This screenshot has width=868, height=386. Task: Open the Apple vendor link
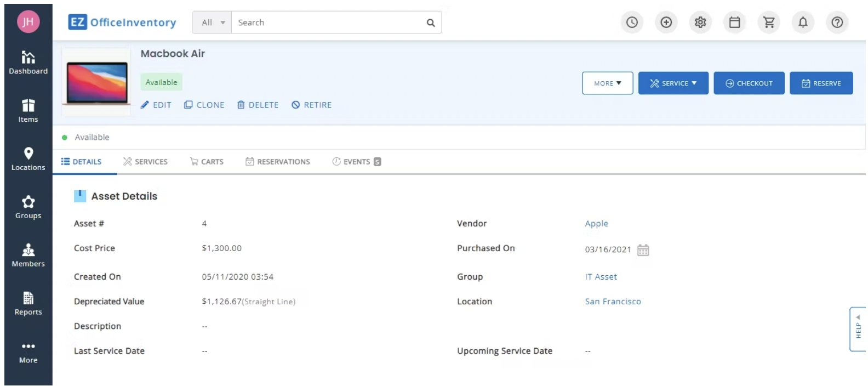point(596,224)
